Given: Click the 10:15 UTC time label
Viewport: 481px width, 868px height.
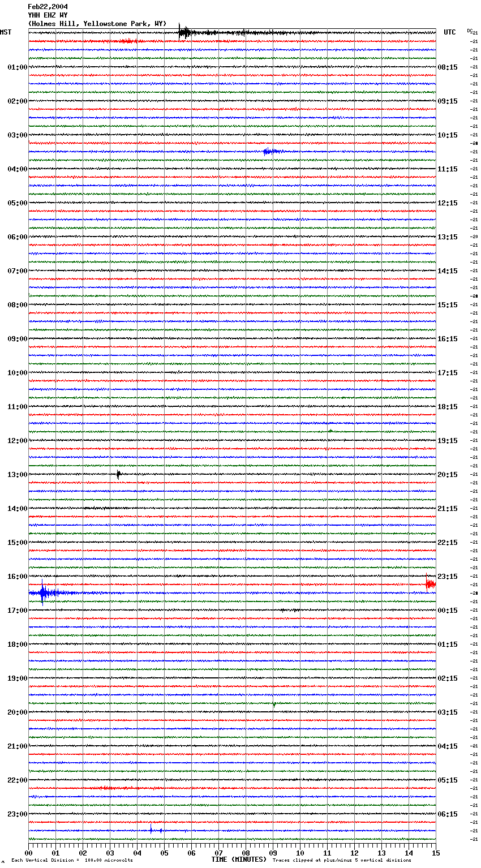Looking at the screenshot, I should (x=448, y=135).
